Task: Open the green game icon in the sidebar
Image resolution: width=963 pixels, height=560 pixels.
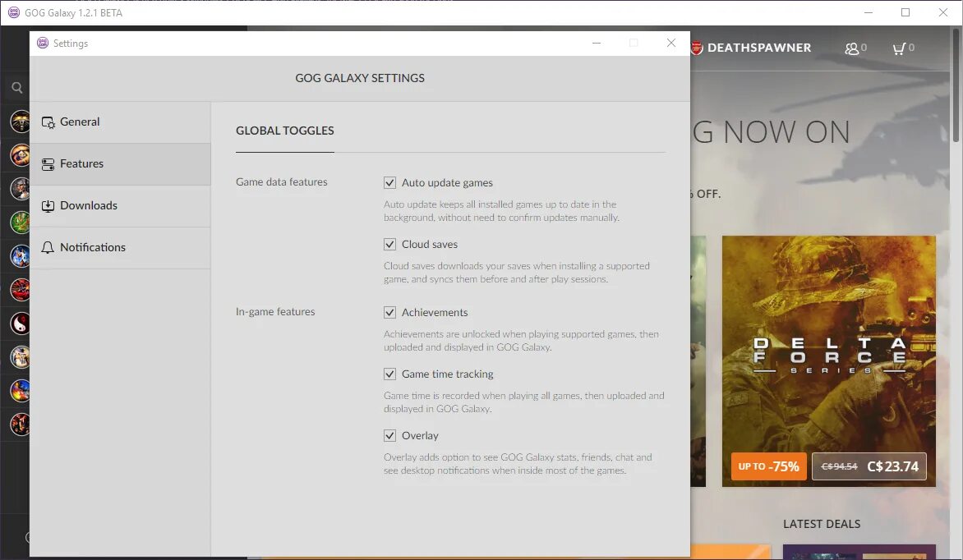Action: pos(21,223)
